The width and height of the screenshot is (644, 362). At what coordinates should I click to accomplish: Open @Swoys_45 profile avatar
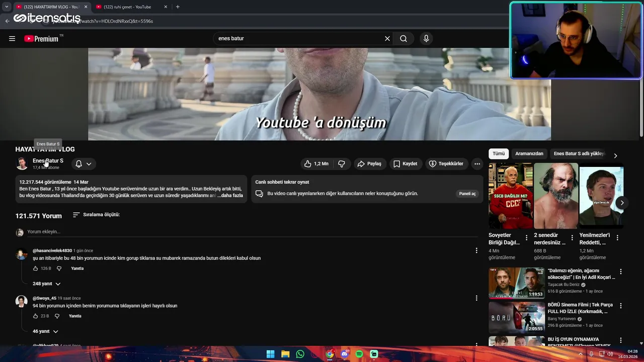coord(22,301)
